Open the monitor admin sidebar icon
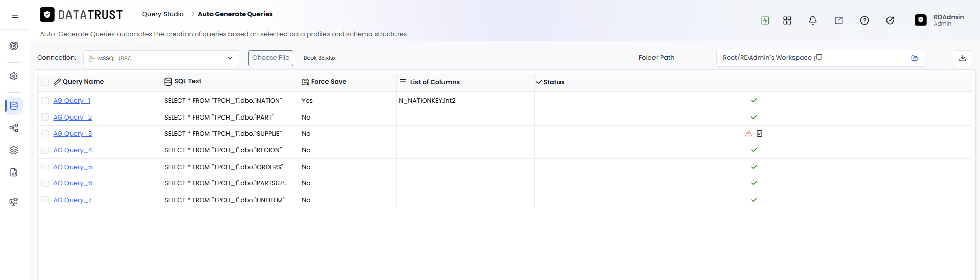The height and width of the screenshot is (280, 980). pos(14,202)
